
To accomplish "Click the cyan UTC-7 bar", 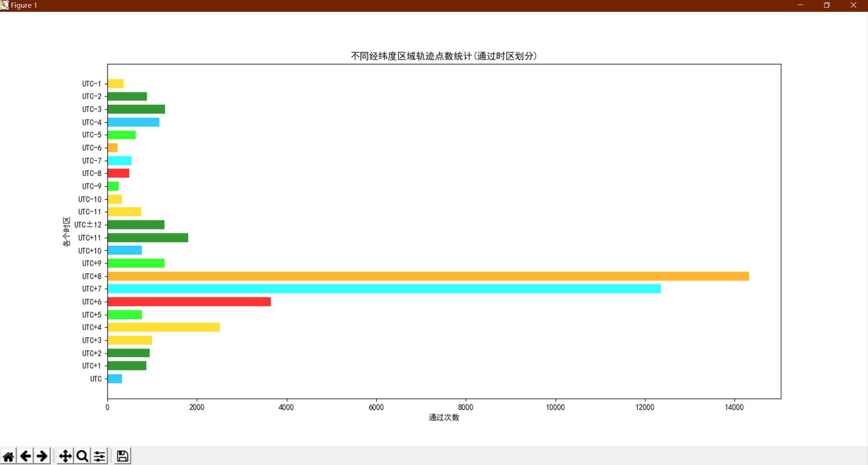I will click(x=120, y=161).
